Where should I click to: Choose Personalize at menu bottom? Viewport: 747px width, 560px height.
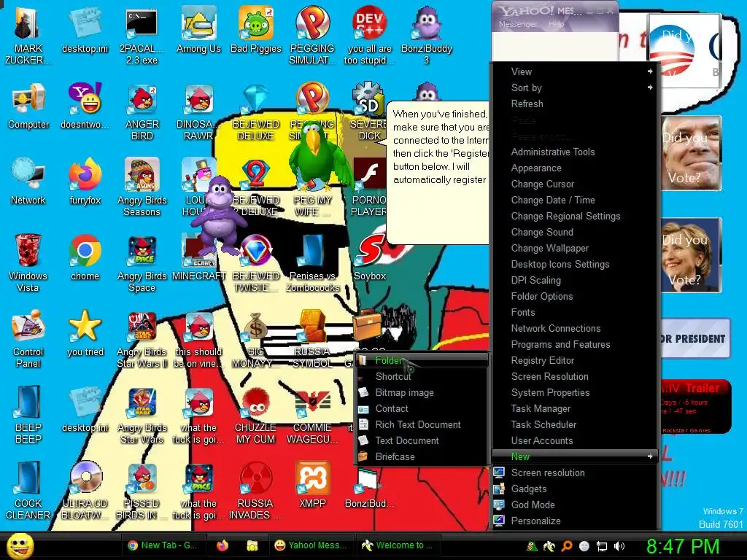(x=575, y=521)
